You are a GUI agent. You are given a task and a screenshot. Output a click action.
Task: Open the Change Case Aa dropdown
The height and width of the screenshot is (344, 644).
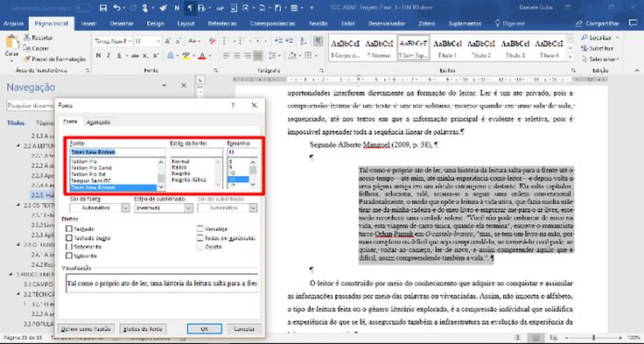click(x=193, y=41)
